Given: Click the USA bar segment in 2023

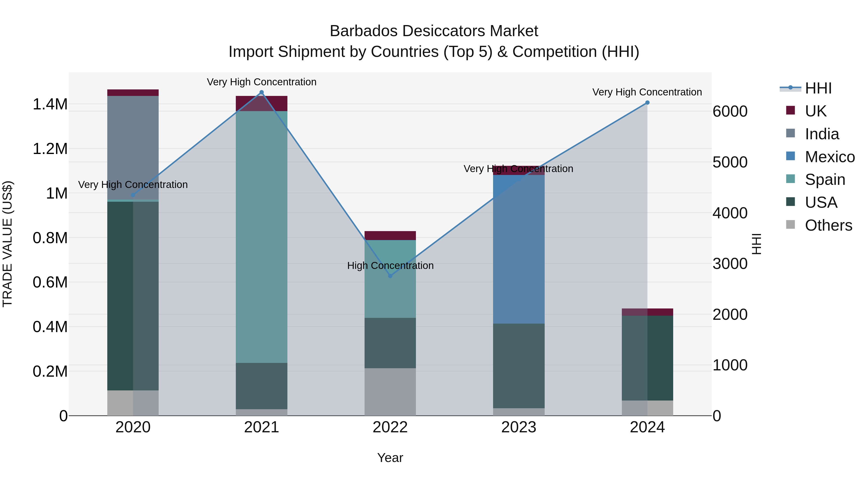Looking at the screenshot, I should coord(519,366).
